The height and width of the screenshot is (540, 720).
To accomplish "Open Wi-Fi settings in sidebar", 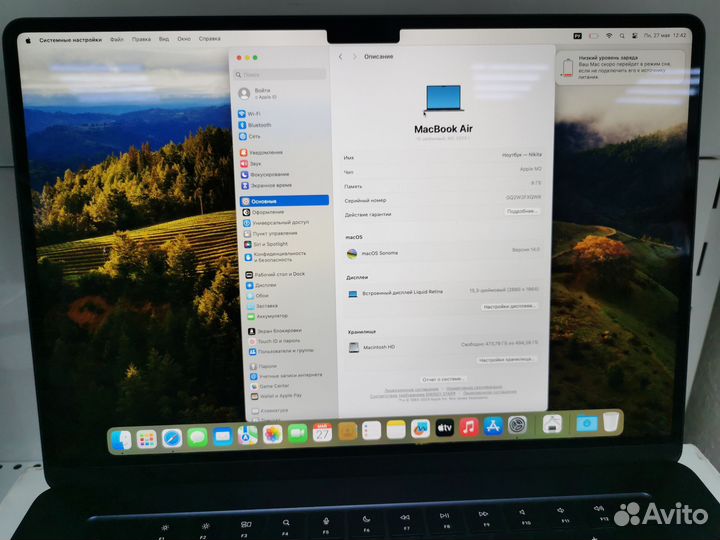I will tap(249, 114).
